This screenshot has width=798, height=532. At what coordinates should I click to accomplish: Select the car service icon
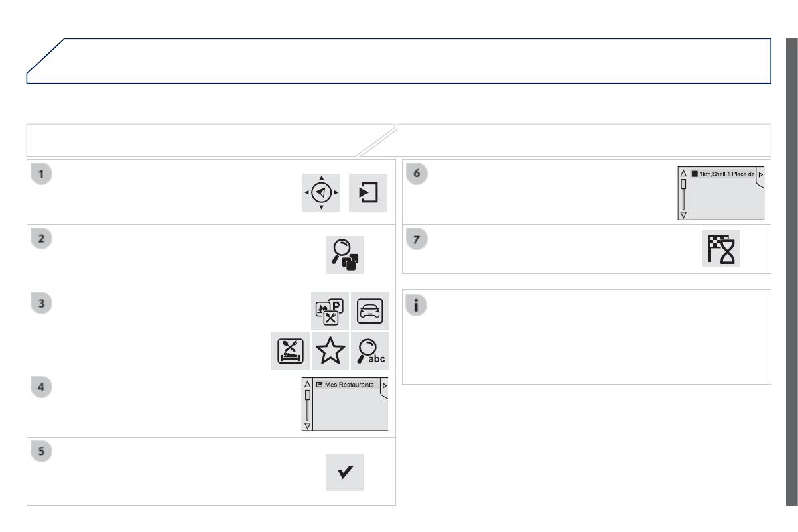pyautogui.click(x=370, y=310)
